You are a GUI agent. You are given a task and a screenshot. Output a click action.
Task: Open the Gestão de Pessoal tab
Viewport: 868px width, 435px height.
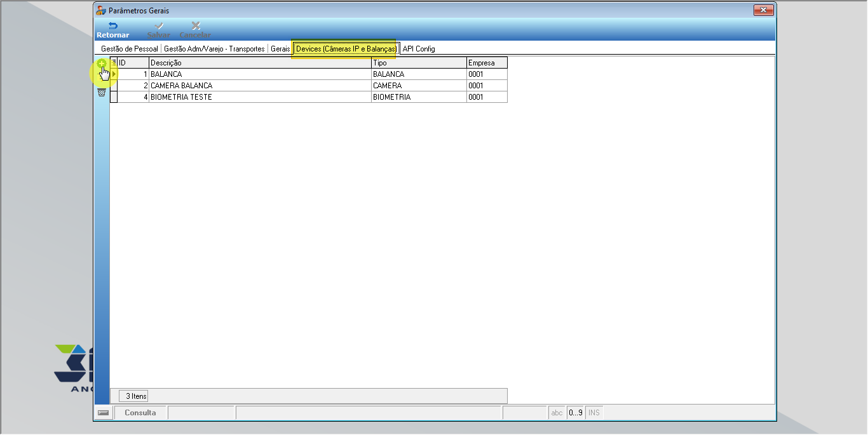130,49
